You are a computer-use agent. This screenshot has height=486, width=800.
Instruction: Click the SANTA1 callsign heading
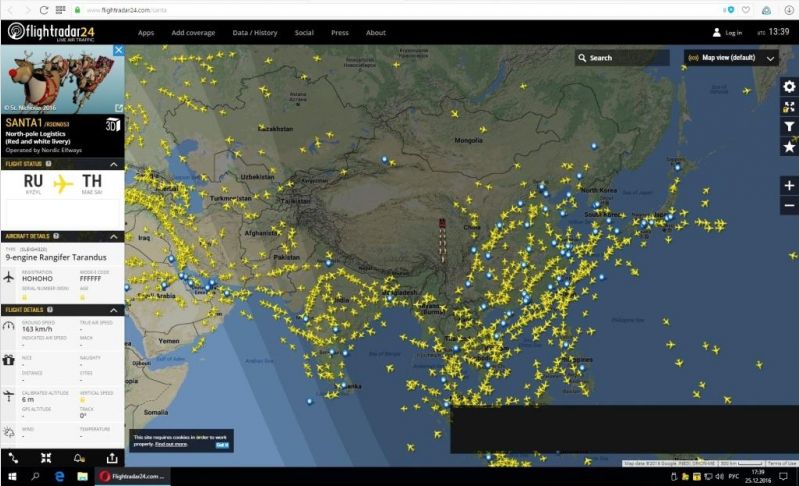[23, 122]
